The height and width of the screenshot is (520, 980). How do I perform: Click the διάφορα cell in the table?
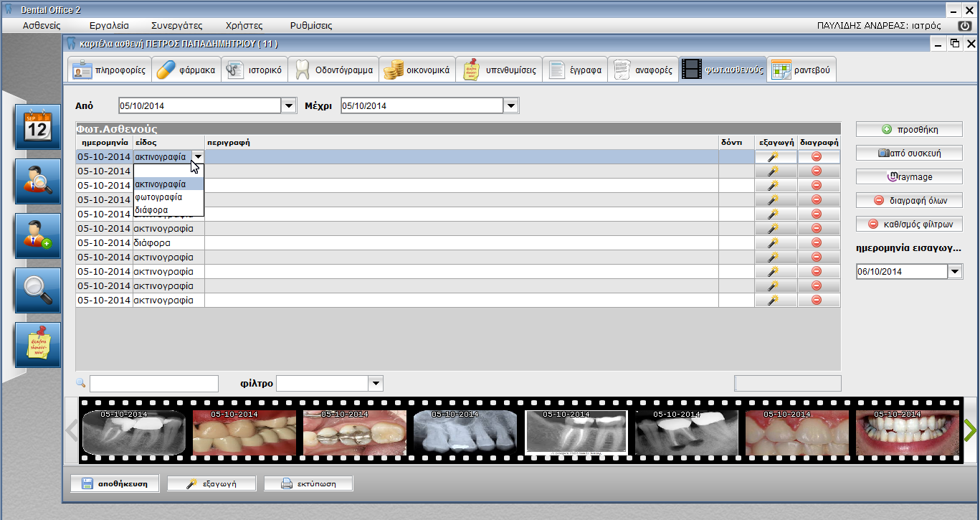pyautogui.click(x=168, y=243)
